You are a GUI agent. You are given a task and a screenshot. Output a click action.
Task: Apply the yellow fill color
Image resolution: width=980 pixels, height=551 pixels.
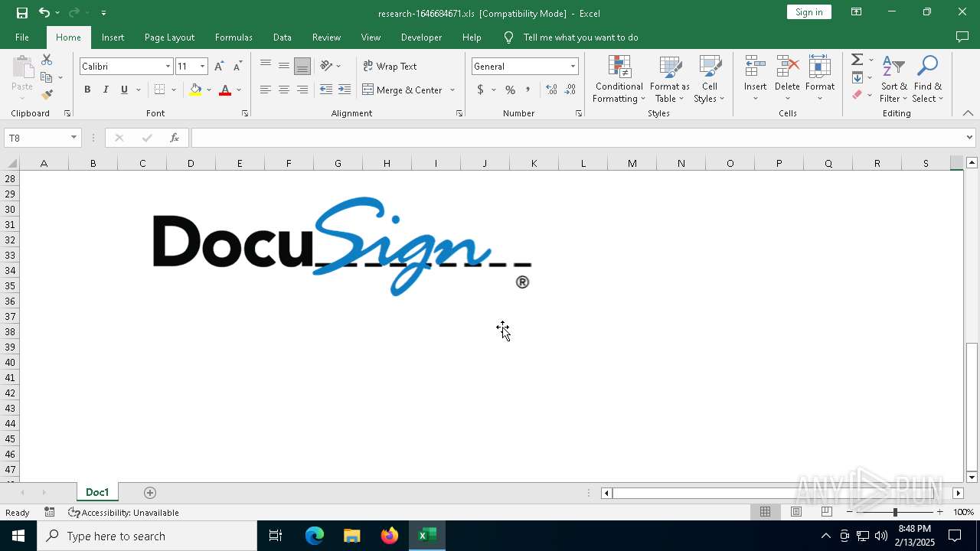(196, 90)
